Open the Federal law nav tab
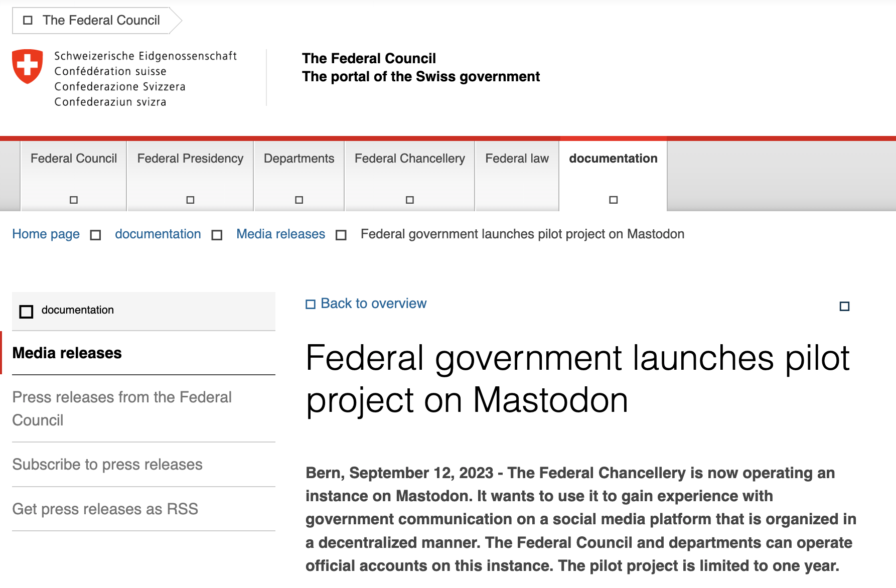896x588 pixels. [x=517, y=176]
